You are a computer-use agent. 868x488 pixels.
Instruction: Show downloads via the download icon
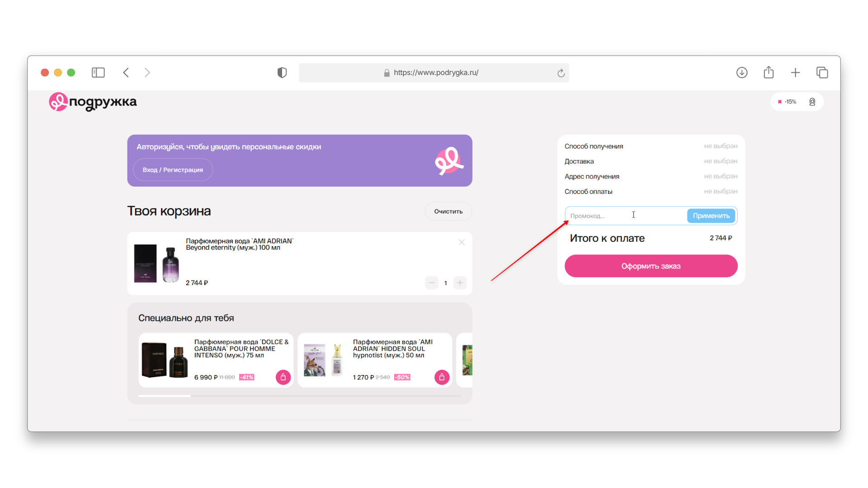click(742, 72)
